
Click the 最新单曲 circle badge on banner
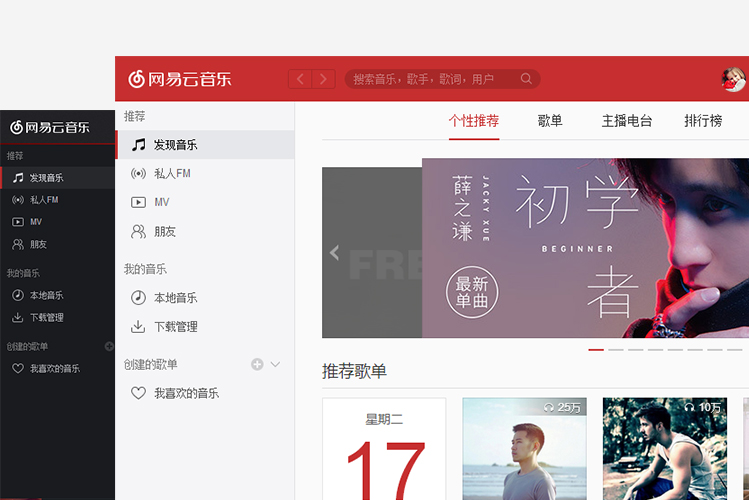tap(472, 292)
